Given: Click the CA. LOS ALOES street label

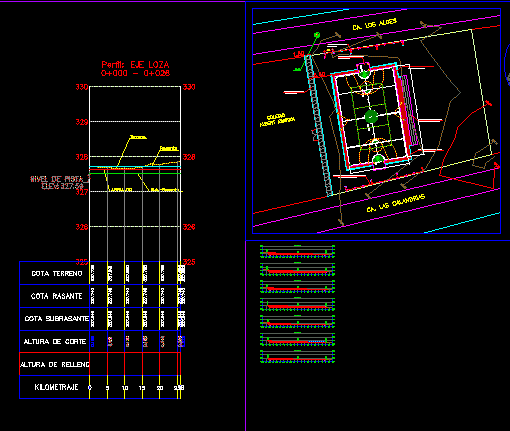Looking at the screenshot, I should tap(375, 24).
